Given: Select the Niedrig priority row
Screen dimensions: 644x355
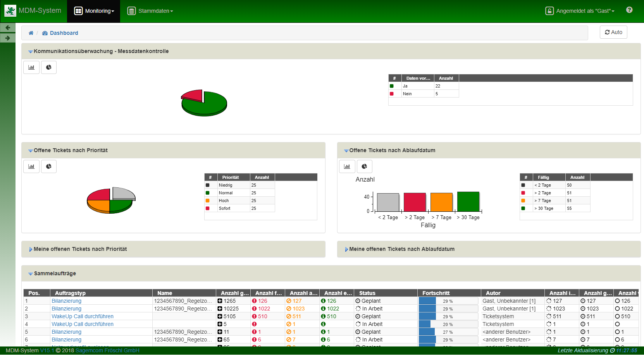Looking at the screenshot, I should point(240,185).
